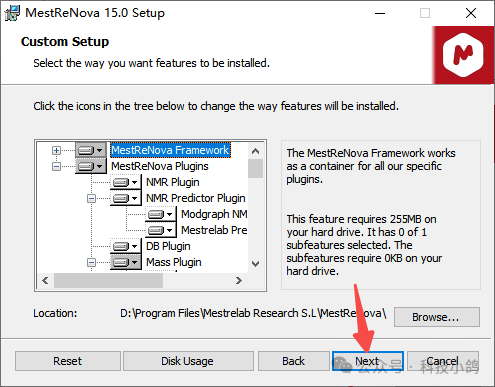Image resolution: width=495 pixels, height=387 pixels.
Task: Select MestReNova Plugins tree item
Action: click(x=160, y=166)
